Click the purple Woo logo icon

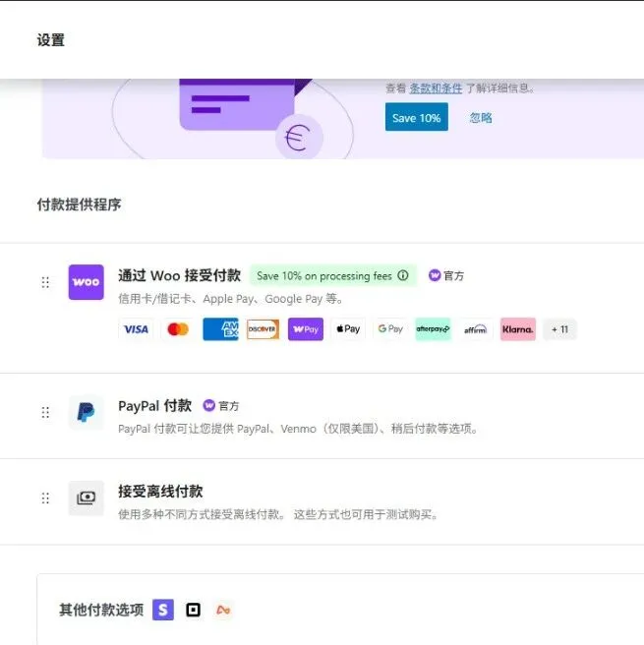click(86, 282)
